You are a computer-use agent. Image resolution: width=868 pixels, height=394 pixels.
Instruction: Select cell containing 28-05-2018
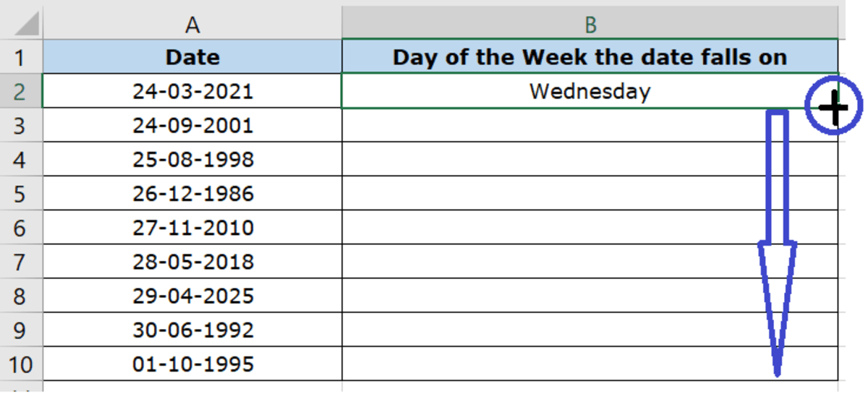(192, 262)
